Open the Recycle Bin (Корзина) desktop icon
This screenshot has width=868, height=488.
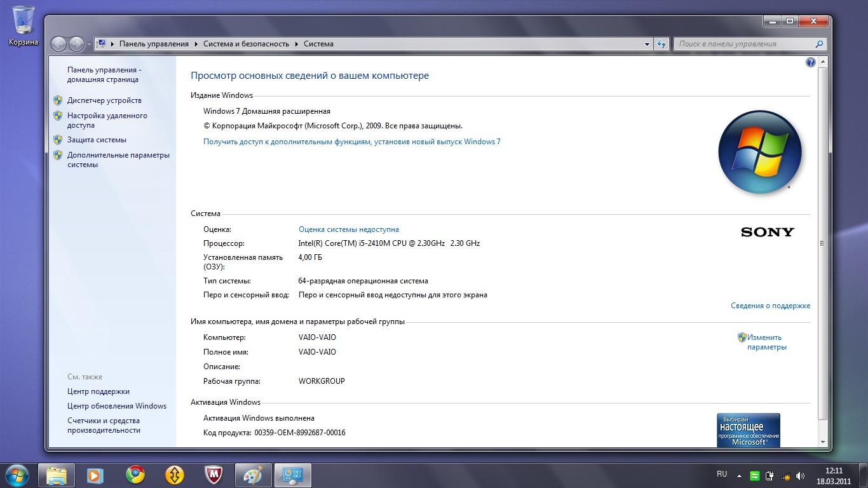tap(24, 26)
